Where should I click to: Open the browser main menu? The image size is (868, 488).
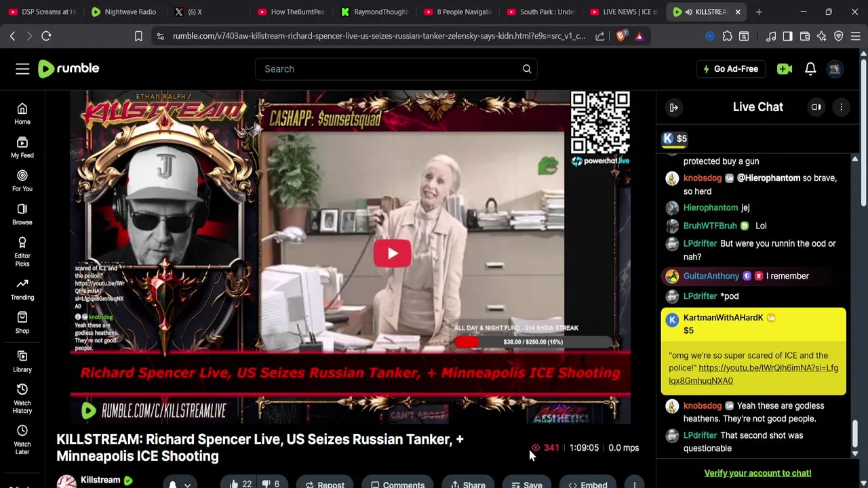tap(856, 36)
